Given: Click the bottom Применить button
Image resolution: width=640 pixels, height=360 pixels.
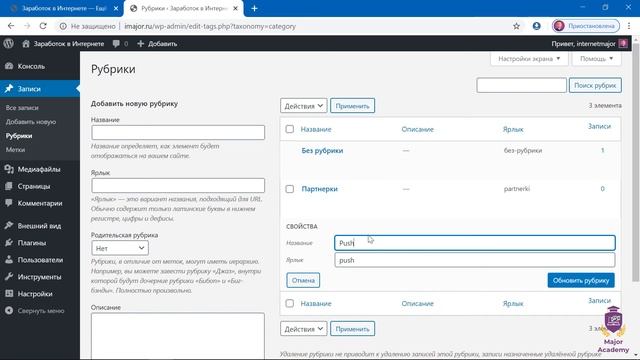Looking at the screenshot, I should click(x=352, y=329).
